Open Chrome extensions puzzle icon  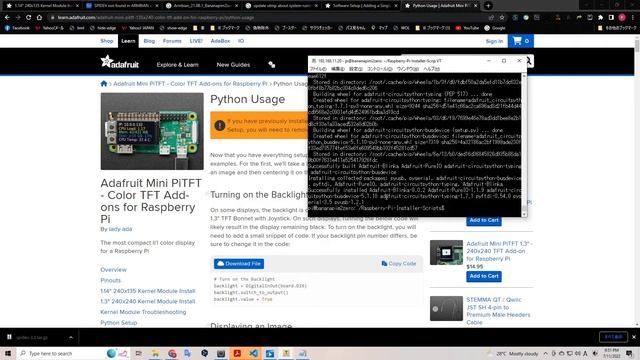600,18
